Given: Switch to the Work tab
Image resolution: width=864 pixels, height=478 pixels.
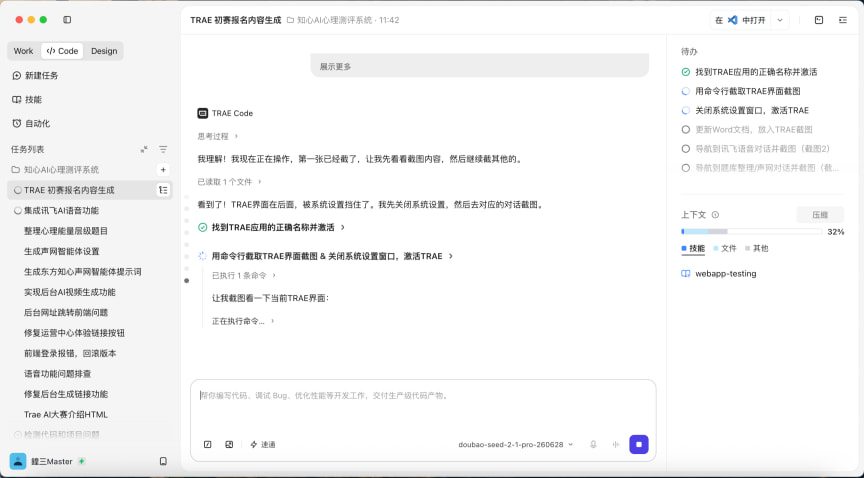Looking at the screenshot, I should pyautogui.click(x=23, y=51).
